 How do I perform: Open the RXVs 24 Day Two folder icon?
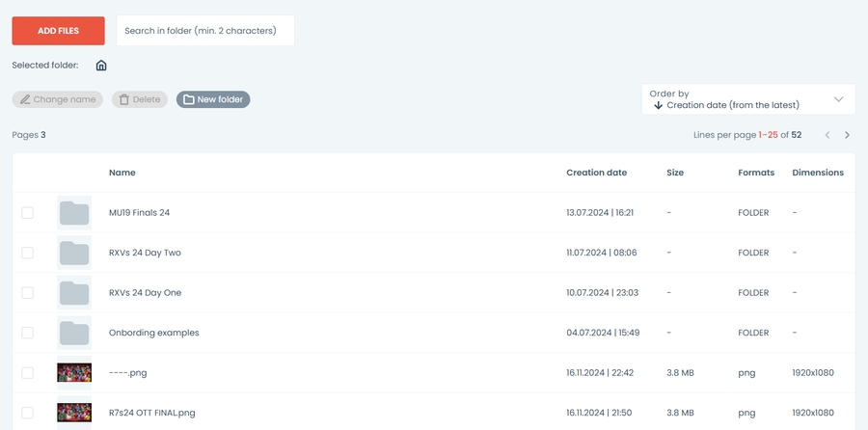(x=74, y=253)
